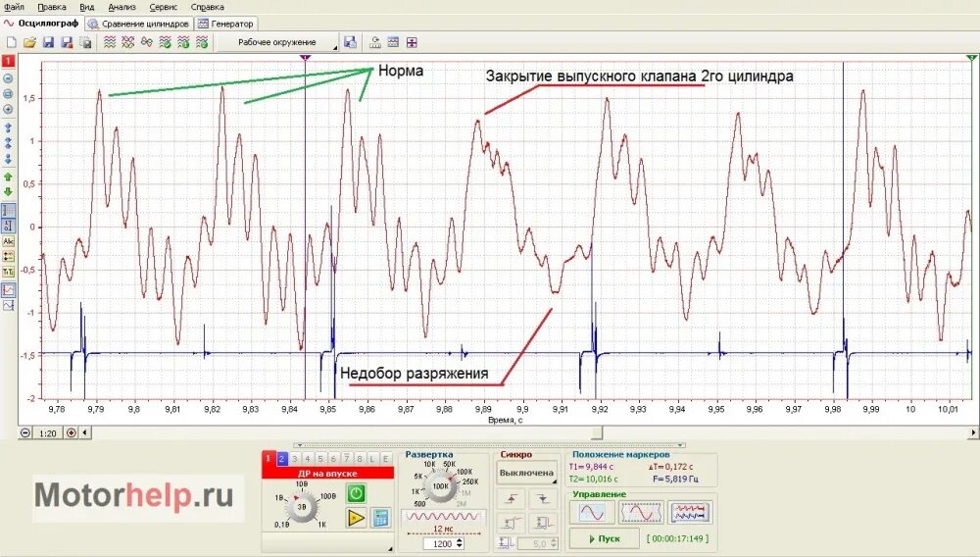Adjust the 5,0 trigger level stepper
This screenshot has width=980, height=557.
point(554,544)
